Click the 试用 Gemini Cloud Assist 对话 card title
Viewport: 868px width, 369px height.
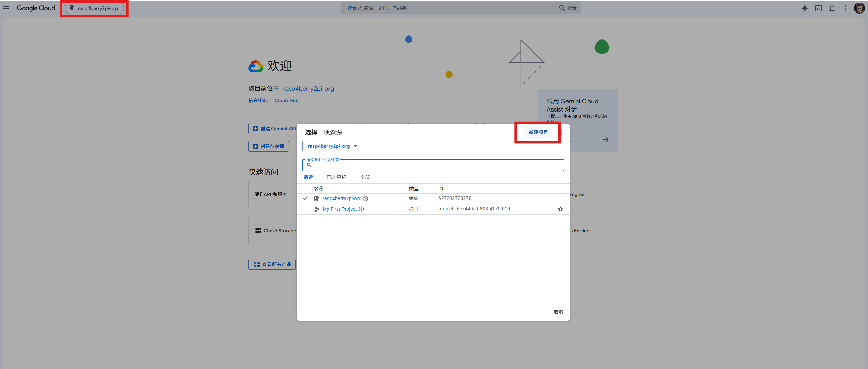click(572, 105)
